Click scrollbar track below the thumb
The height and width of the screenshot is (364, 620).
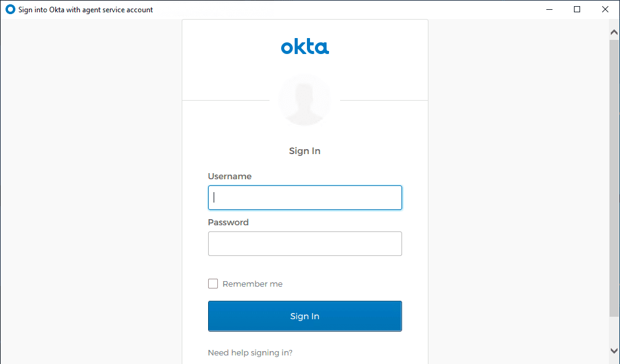pos(614,330)
